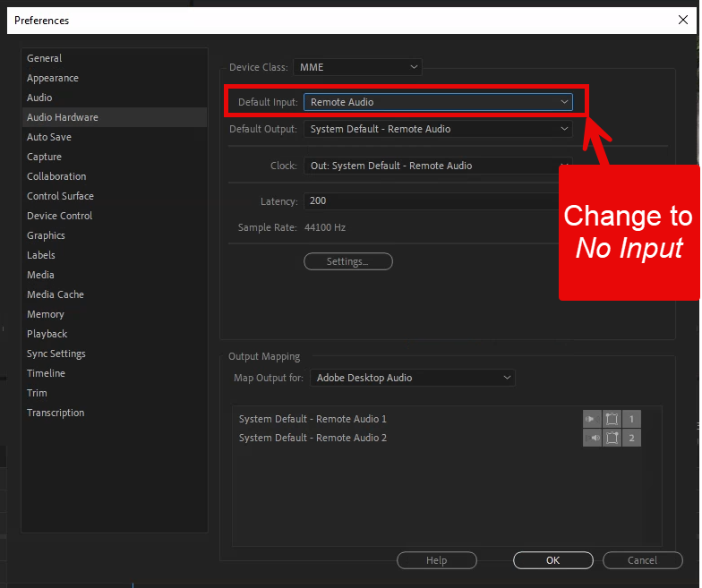Switch to Media Cache preferences
Image resolution: width=702 pixels, height=588 pixels.
pos(56,294)
